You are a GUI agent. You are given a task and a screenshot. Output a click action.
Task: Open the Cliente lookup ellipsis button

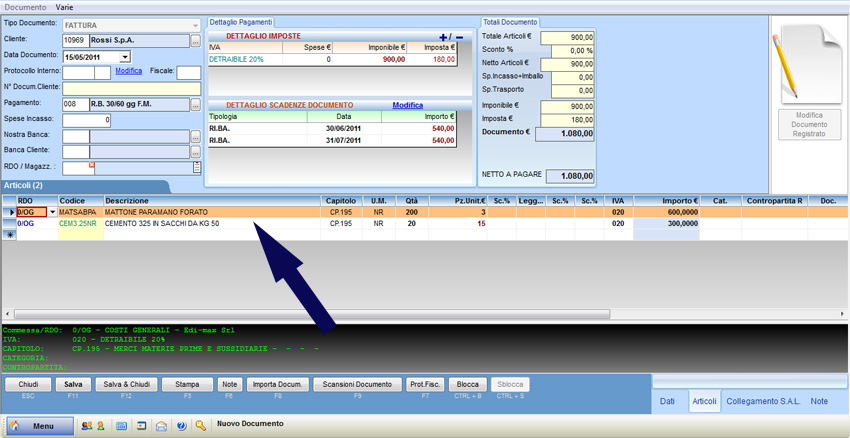(196, 41)
